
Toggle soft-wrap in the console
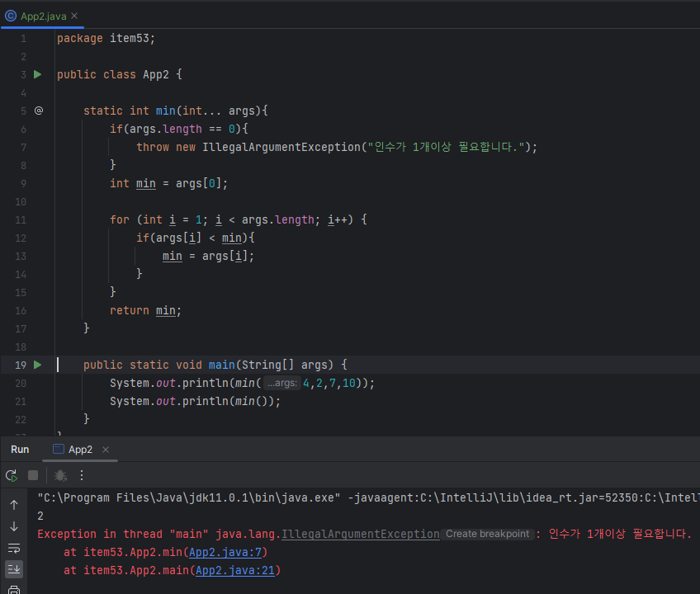[x=14, y=549]
